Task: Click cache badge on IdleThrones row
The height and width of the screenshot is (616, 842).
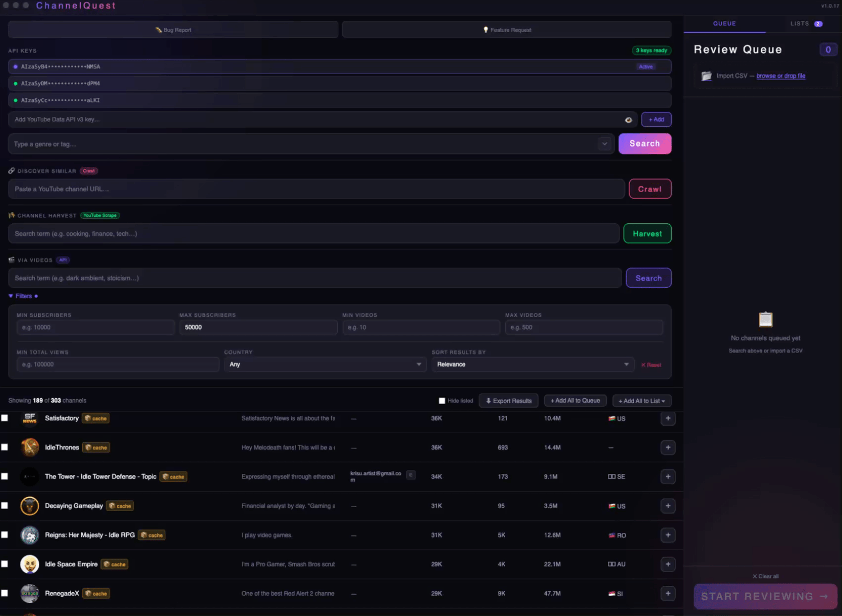Action: (96, 448)
